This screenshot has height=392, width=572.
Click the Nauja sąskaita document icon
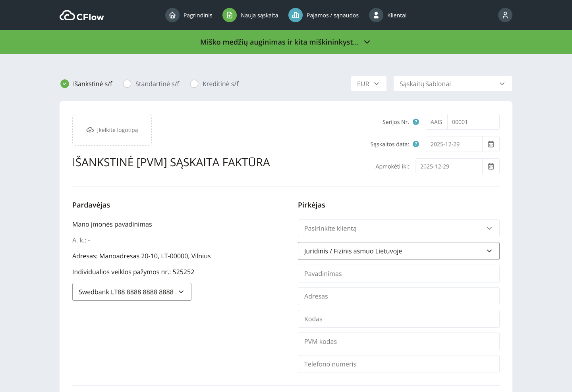(x=230, y=15)
